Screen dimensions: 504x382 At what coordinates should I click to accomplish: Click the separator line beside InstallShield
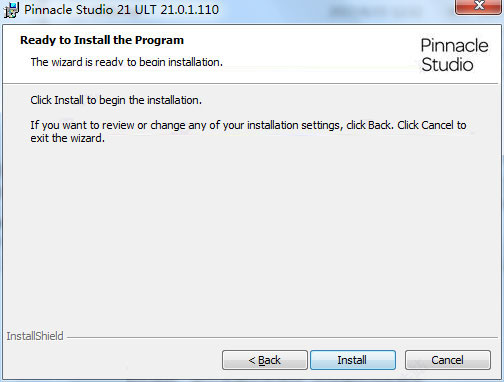tap(282, 337)
